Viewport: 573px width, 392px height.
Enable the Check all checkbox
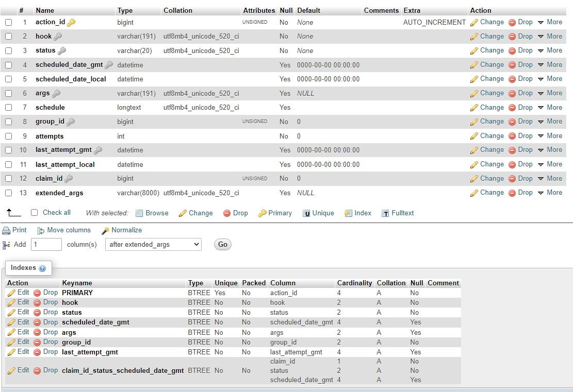[x=35, y=213]
